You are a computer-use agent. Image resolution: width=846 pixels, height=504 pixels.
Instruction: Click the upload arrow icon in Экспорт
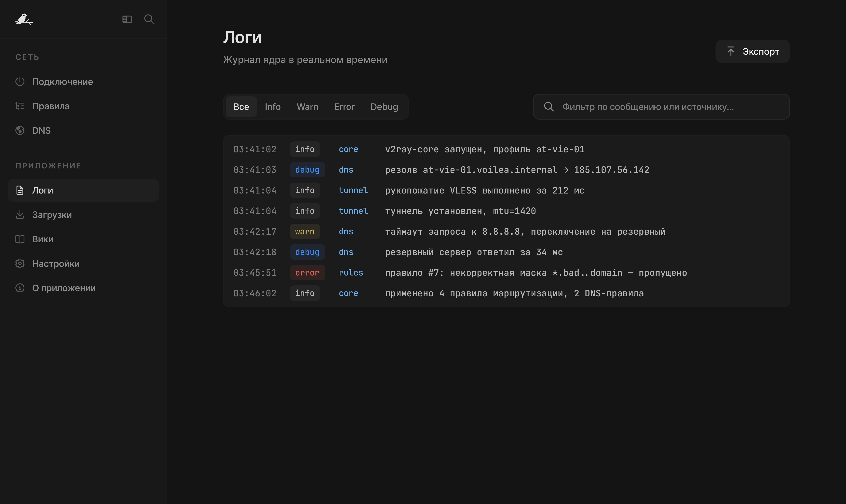[x=731, y=51]
